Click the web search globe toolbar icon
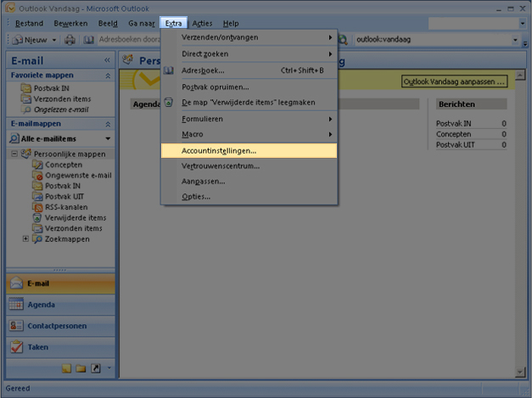 point(343,40)
